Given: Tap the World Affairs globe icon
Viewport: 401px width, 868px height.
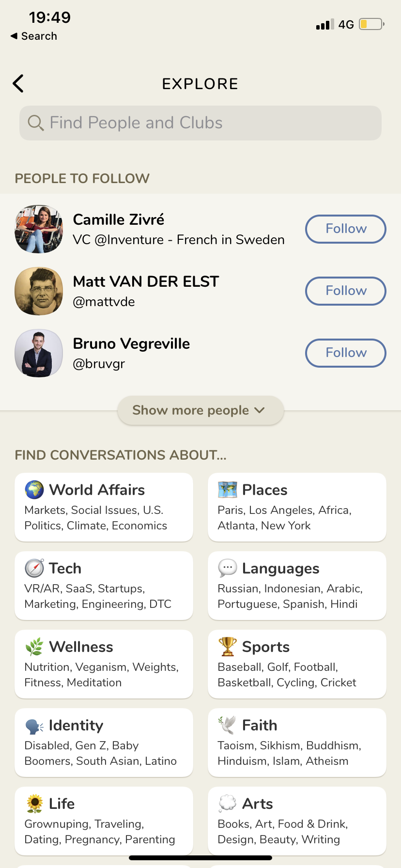Looking at the screenshot, I should (34, 490).
